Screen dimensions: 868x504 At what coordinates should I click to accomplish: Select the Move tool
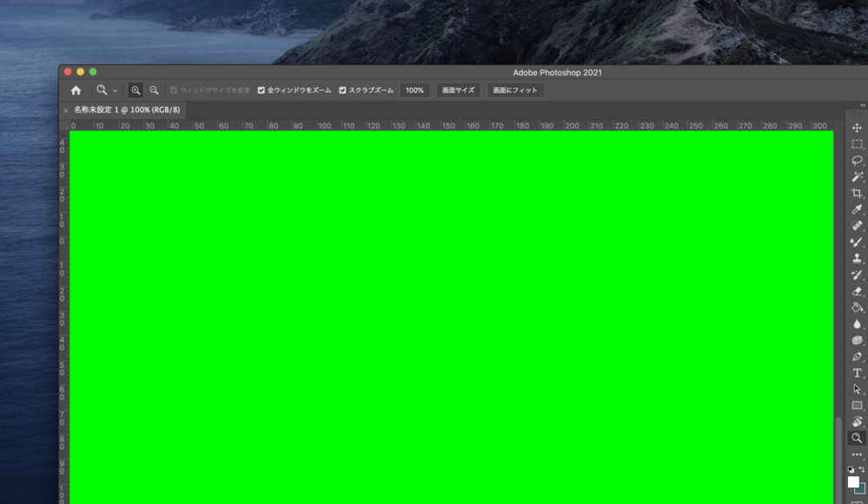point(857,128)
